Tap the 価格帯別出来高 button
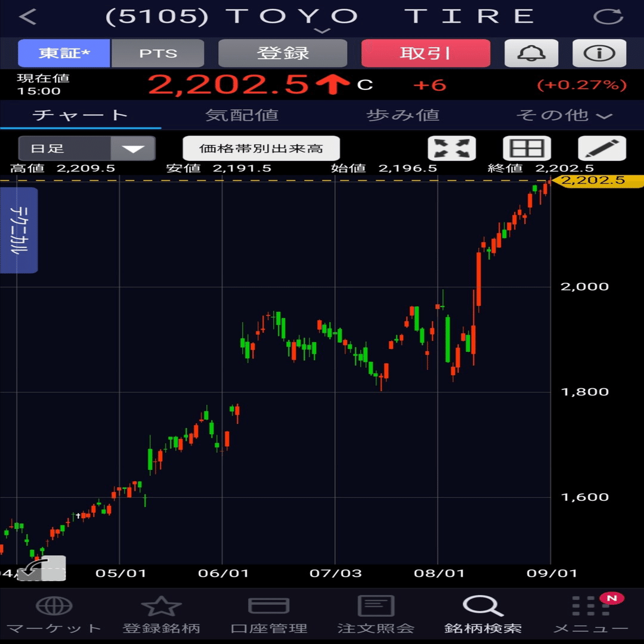 [x=261, y=148]
